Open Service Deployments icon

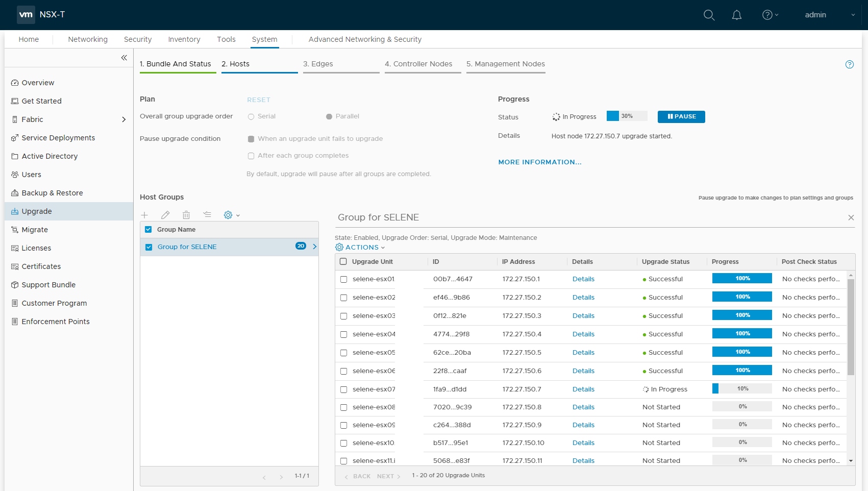tap(15, 138)
